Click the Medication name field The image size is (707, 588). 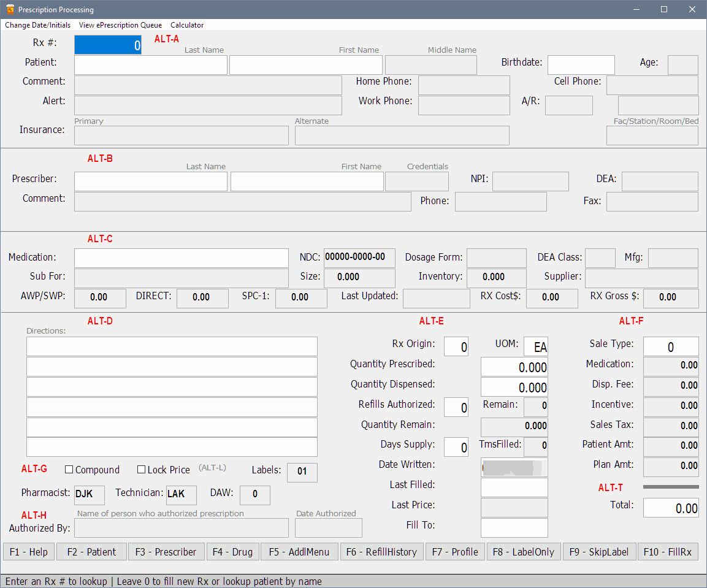click(182, 258)
